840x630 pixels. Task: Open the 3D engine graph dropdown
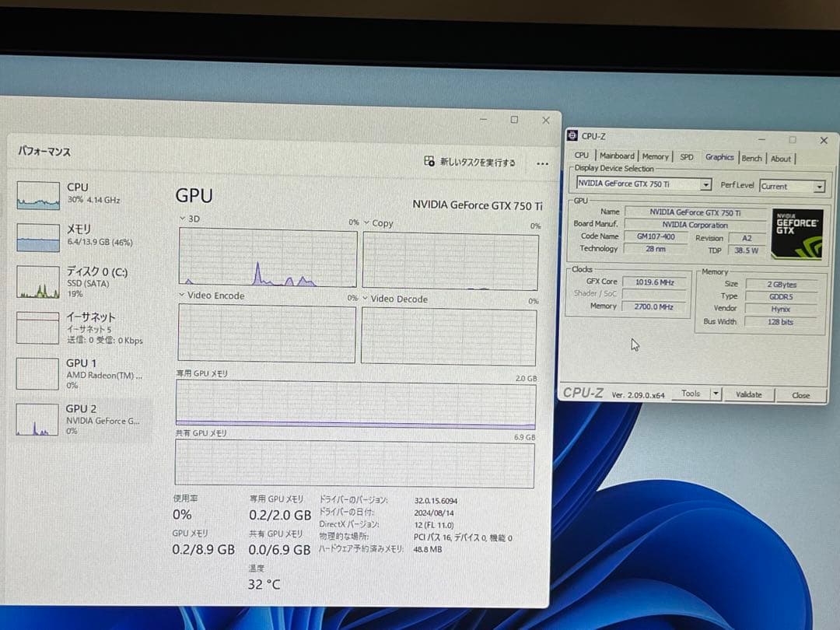tap(182, 219)
